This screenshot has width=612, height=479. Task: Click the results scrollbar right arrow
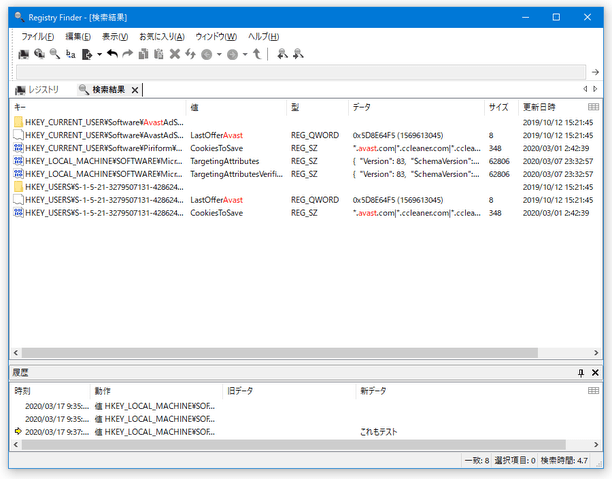(x=596, y=353)
